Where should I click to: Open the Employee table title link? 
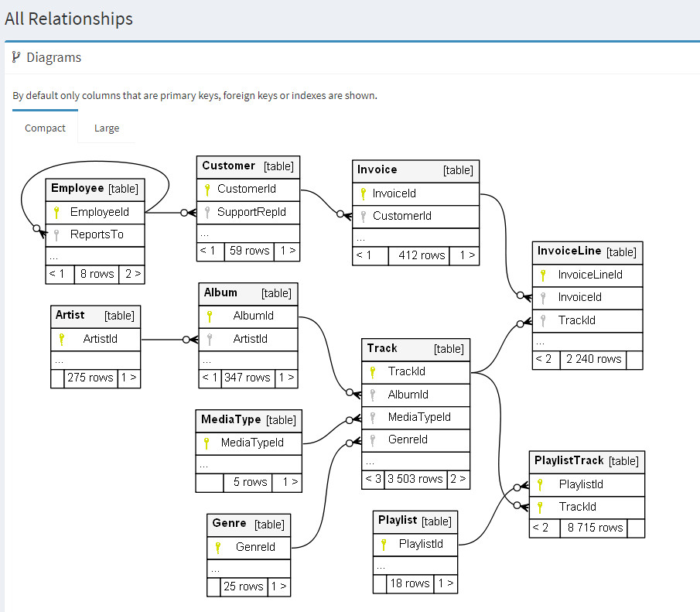77,188
